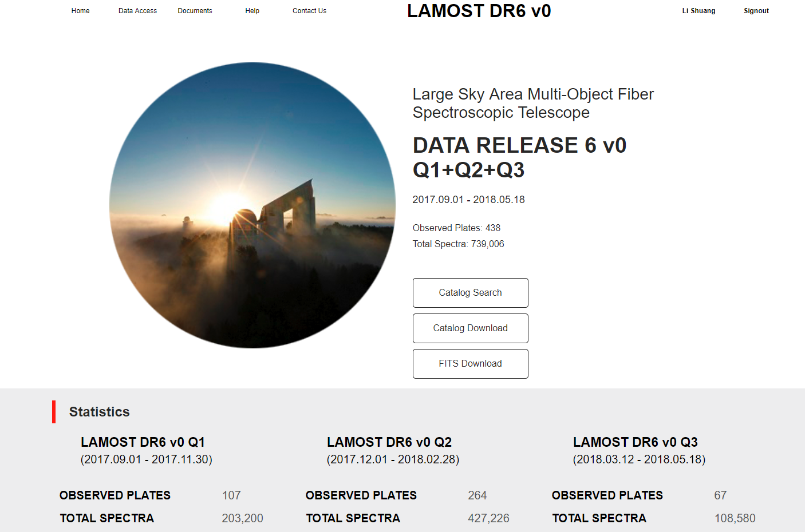805x532 pixels.
Task: Open the Documents menu
Action: [195, 11]
